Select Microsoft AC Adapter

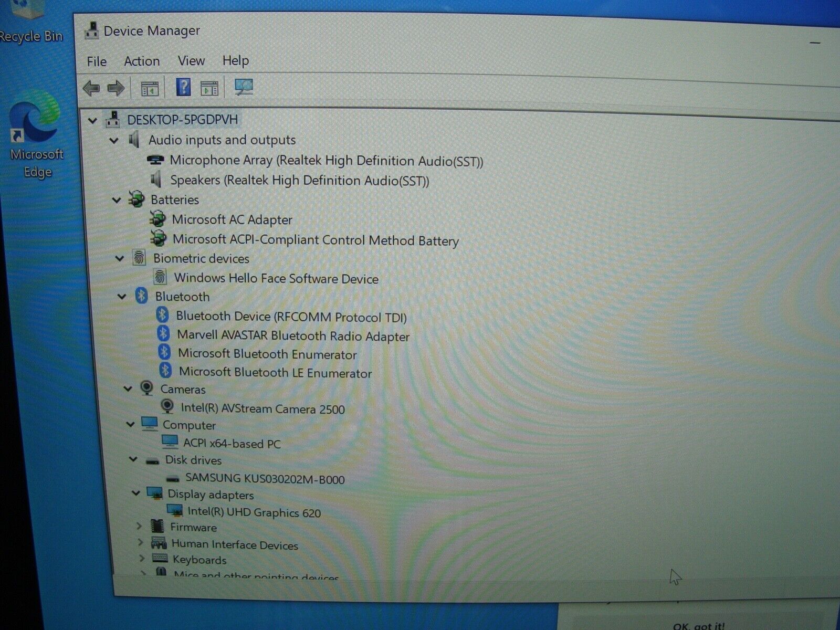click(232, 219)
